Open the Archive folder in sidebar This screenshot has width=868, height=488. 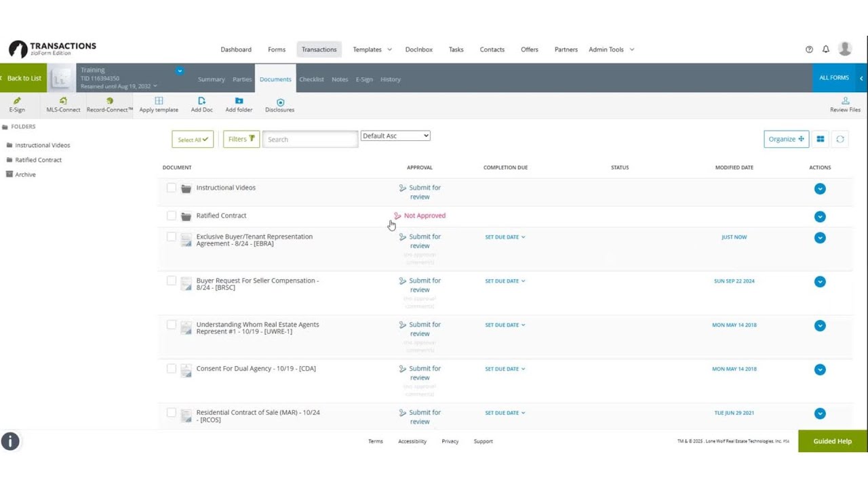20,174
